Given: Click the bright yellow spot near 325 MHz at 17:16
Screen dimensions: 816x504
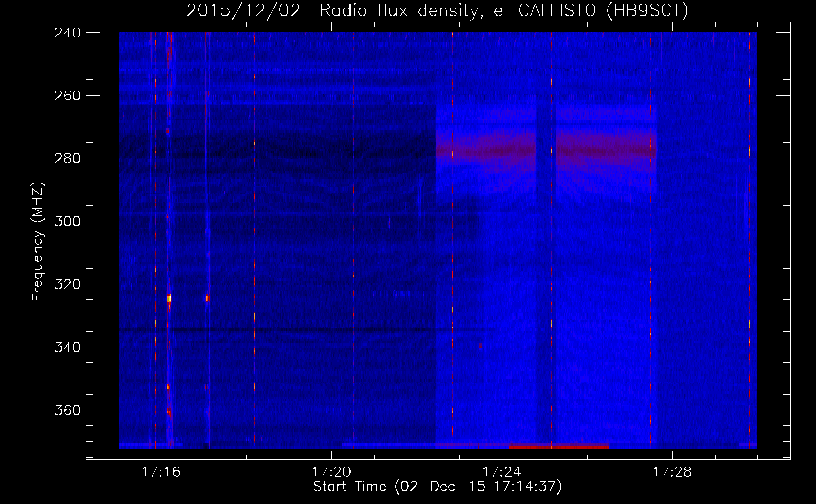Looking at the screenshot, I should [x=169, y=298].
